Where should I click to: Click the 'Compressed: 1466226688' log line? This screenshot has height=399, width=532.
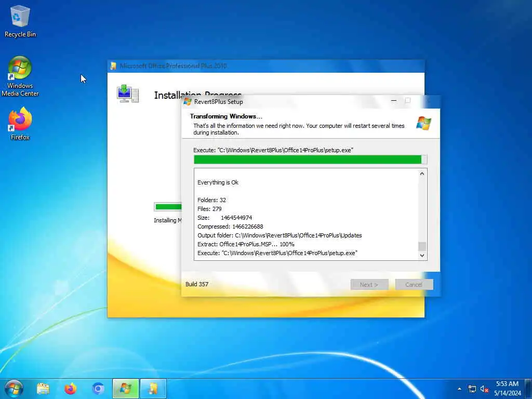[230, 227]
